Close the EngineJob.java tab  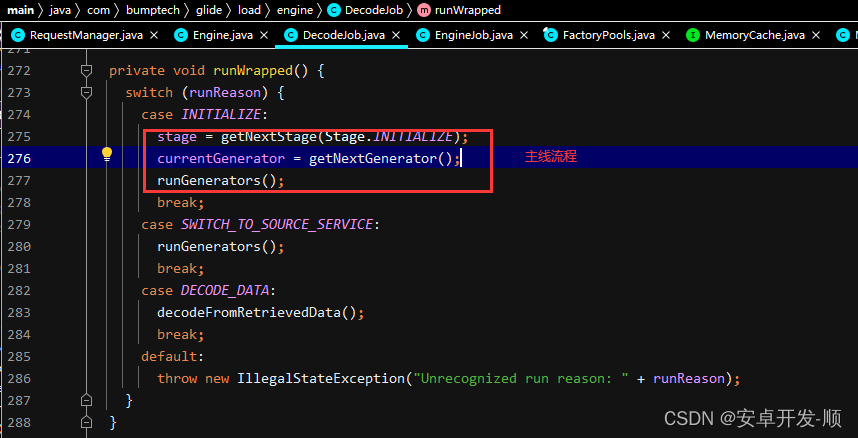pyautogui.click(x=526, y=35)
